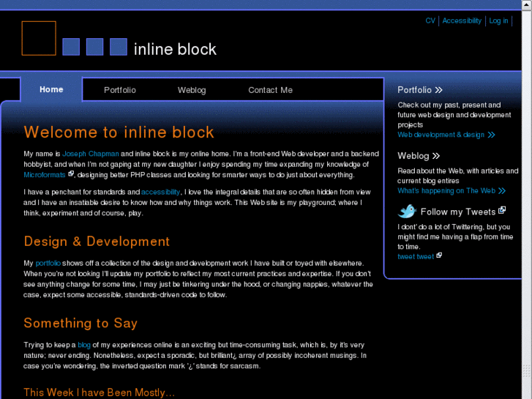The height and width of the screenshot is (399, 532).
Task: Click the inline block site title
Action: [x=175, y=49]
